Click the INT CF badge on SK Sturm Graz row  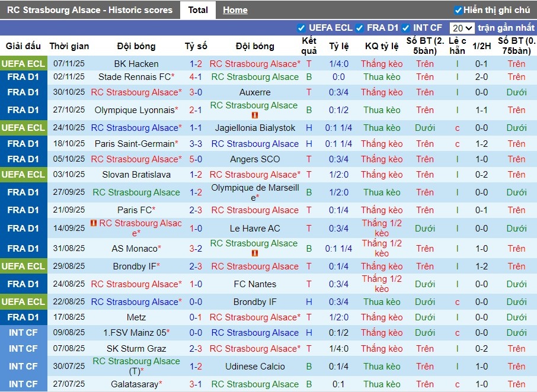coord(23,349)
